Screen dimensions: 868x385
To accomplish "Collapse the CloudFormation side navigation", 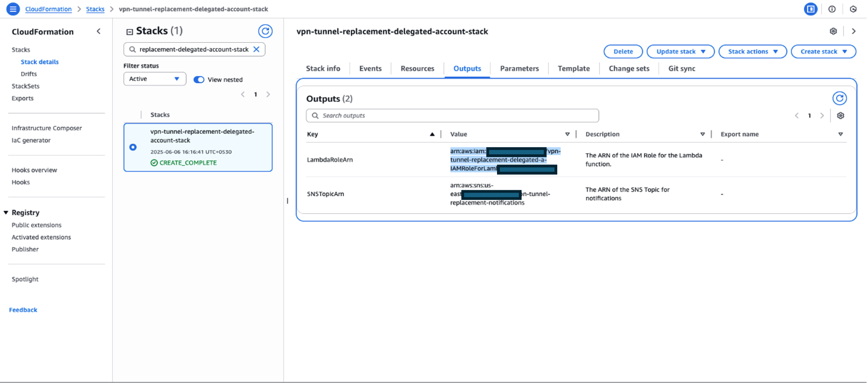I will pos(99,31).
